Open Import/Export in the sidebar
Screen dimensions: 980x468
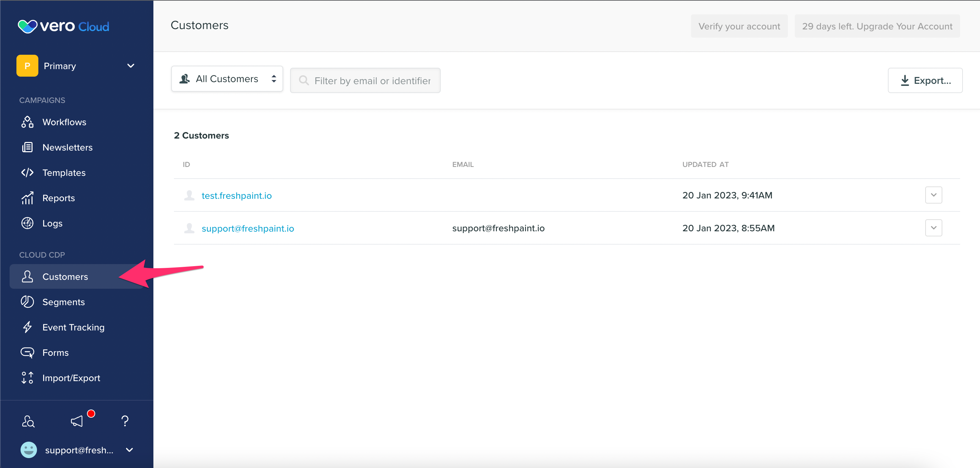click(x=71, y=378)
